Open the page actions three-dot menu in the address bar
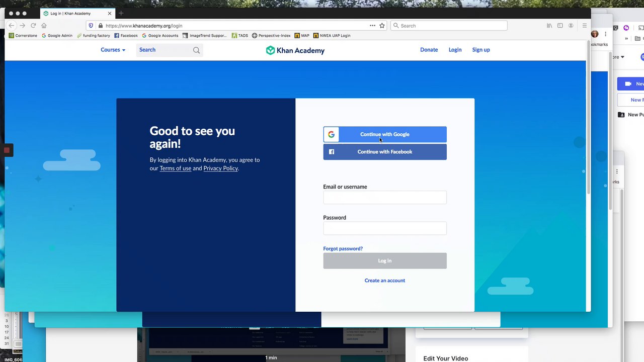This screenshot has width=644, height=362. [x=372, y=26]
